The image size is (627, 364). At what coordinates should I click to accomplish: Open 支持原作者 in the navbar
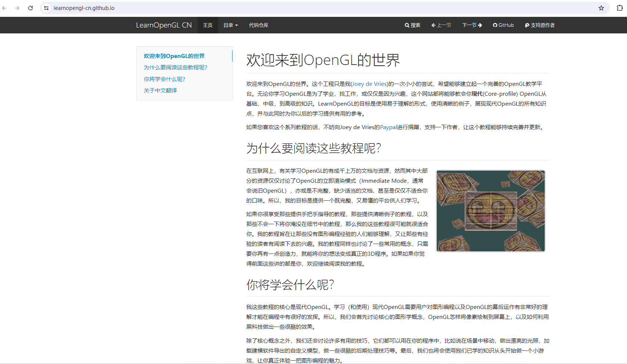point(540,25)
